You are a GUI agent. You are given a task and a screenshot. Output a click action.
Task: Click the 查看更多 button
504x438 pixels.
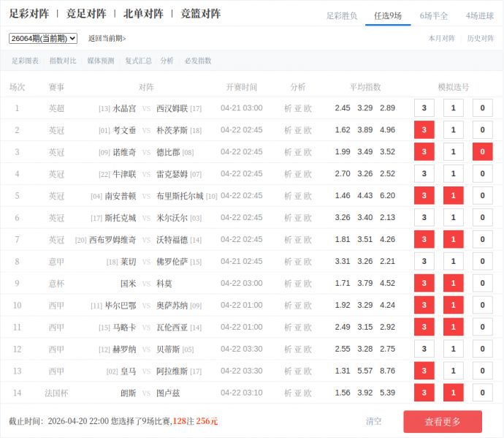click(x=443, y=421)
